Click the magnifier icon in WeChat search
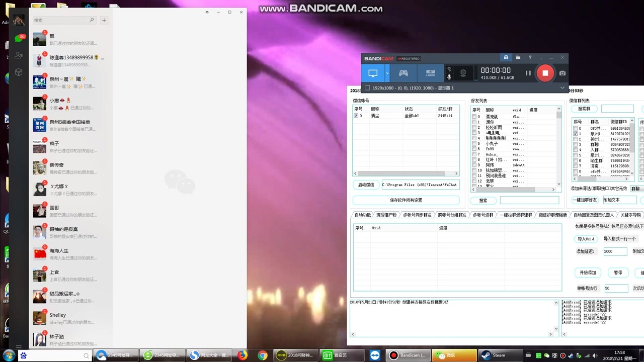644x362 pixels. pyautogui.click(x=92, y=20)
